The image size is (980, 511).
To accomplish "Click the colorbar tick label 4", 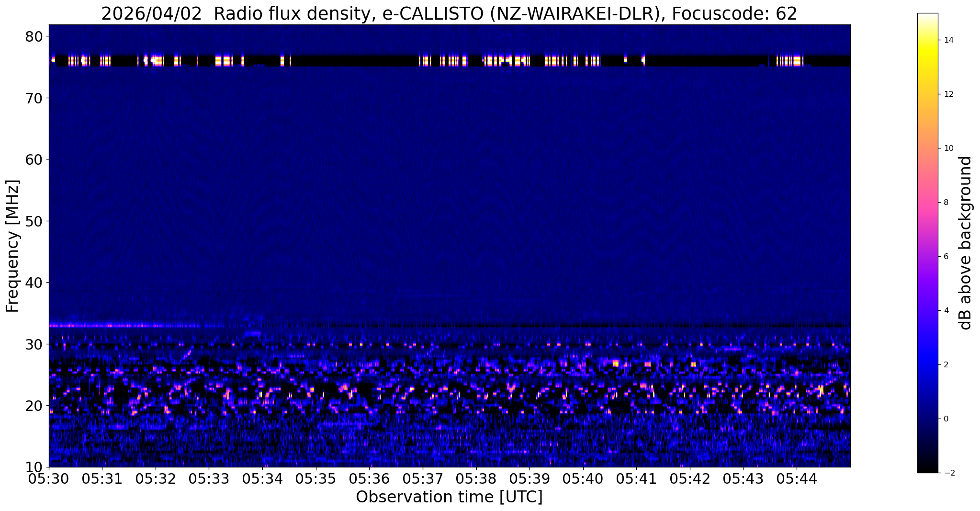I will pos(946,311).
